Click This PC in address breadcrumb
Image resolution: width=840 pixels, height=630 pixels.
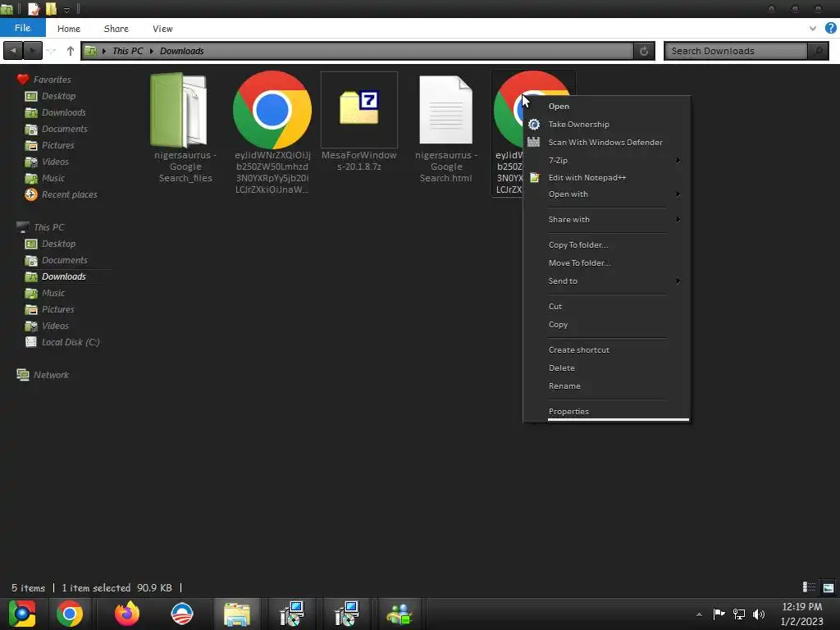(x=127, y=51)
